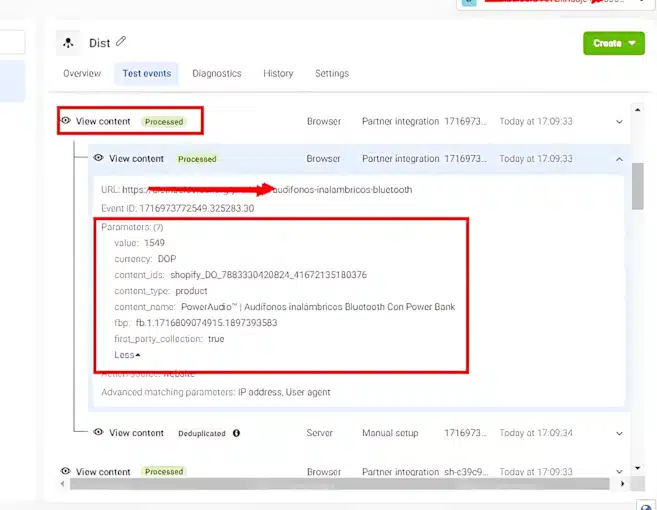
Task: Click the up arrow of the vertical scrollbar
Action: click(637, 110)
